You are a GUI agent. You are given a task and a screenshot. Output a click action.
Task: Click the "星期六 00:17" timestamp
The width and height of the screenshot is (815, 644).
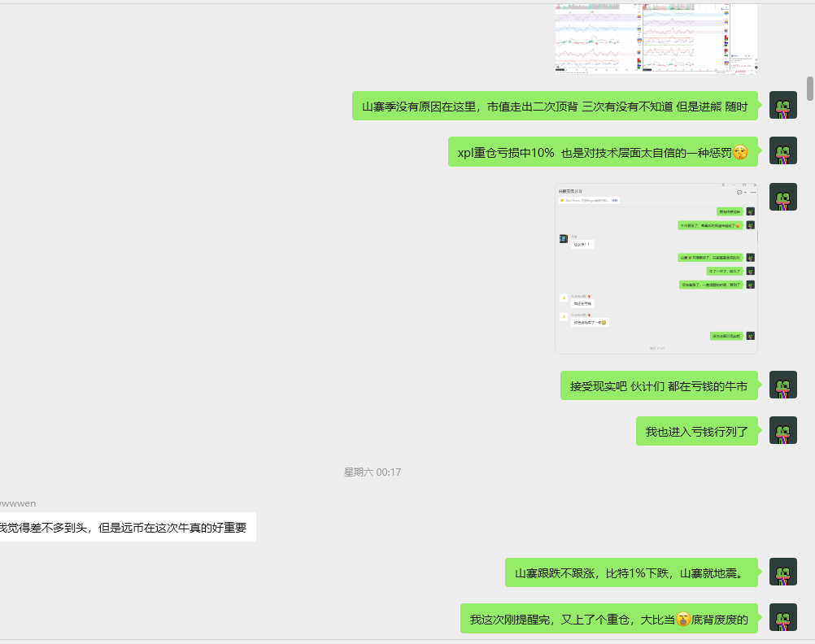tap(373, 472)
